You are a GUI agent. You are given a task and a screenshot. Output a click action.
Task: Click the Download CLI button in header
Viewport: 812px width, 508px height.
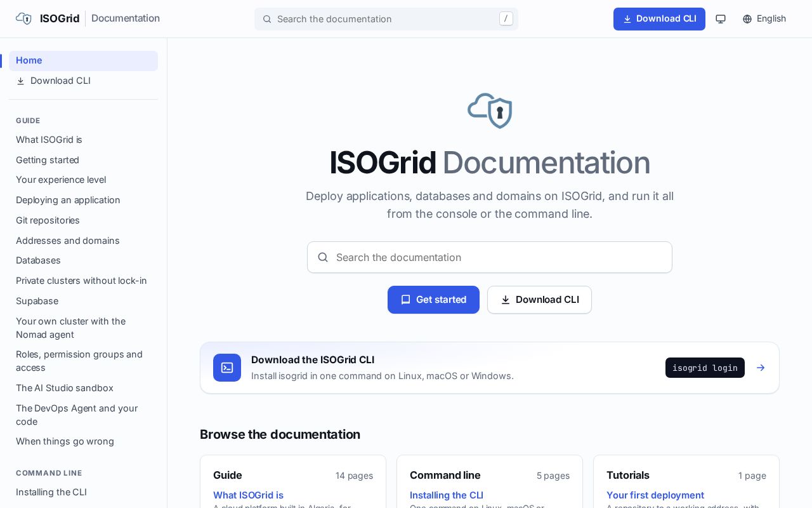coord(659,19)
